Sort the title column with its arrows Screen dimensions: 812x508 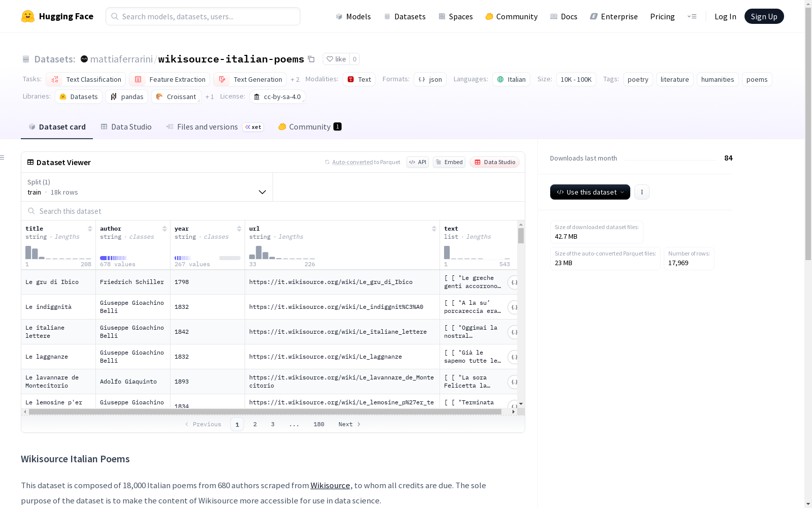point(90,229)
